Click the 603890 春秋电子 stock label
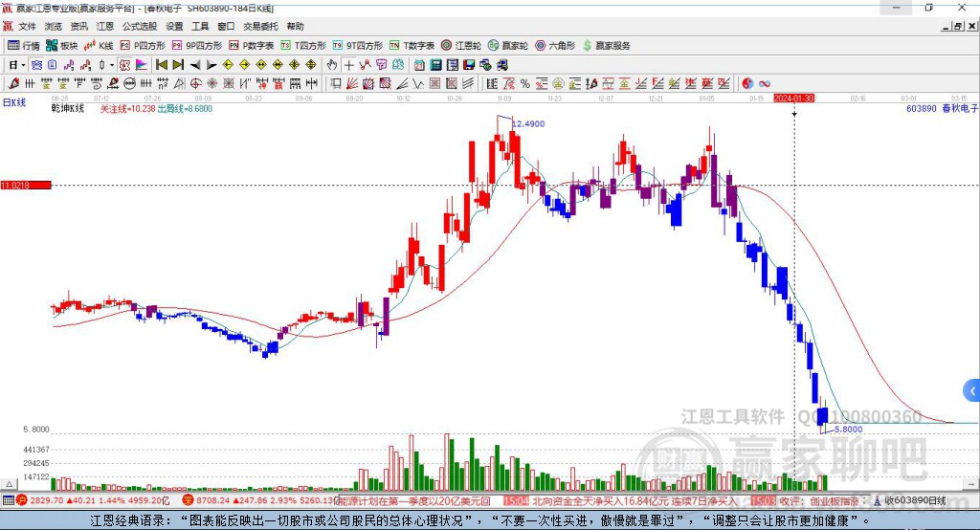 tap(942, 108)
